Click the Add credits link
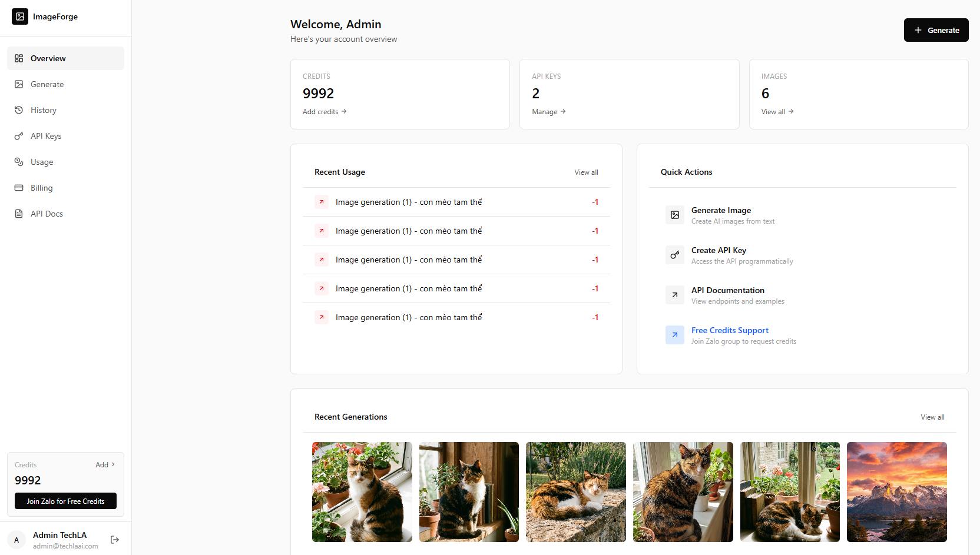This screenshot has width=980, height=555. (325, 112)
